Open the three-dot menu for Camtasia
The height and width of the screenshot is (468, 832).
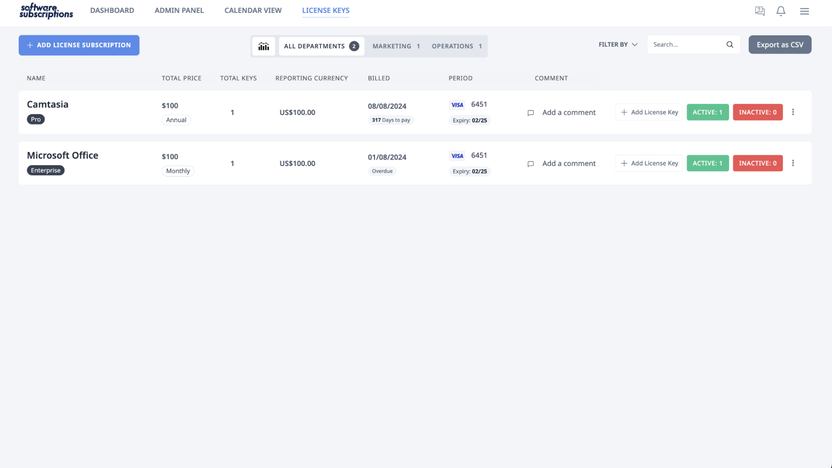tap(793, 112)
